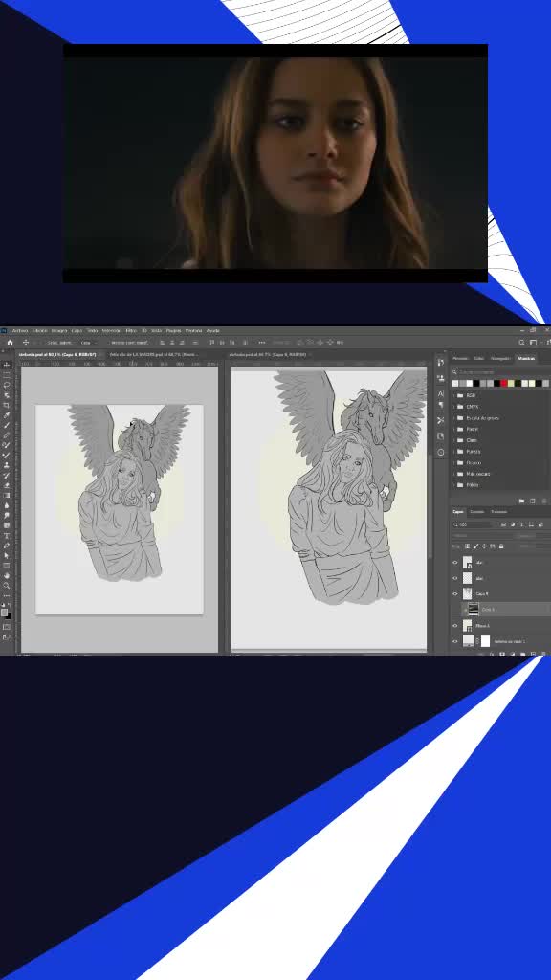551x980 pixels.
Task: Select the Lasso tool
Action: [x=7, y=385]
